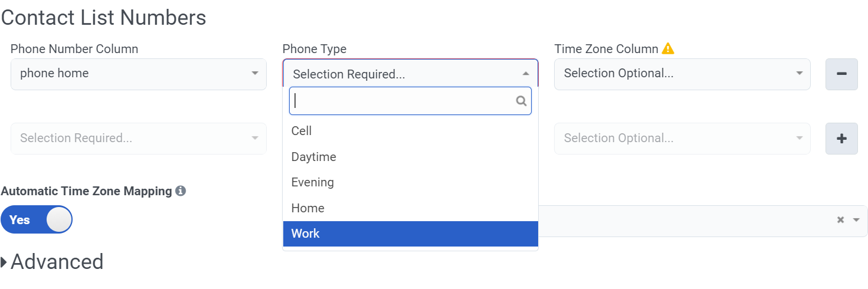The height and width of the screenshot is (289, 868).
Task: Click the magnifier icon in search box
Action: [521, 101]
